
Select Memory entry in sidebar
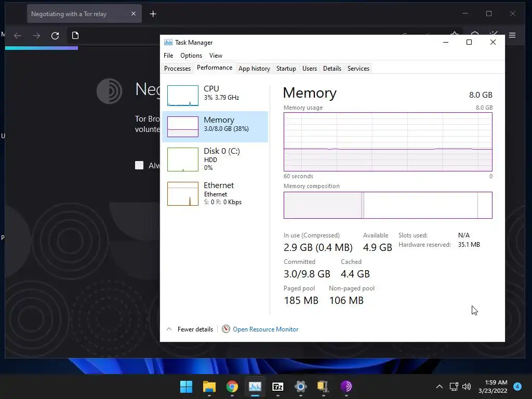(x=215, y=126)
